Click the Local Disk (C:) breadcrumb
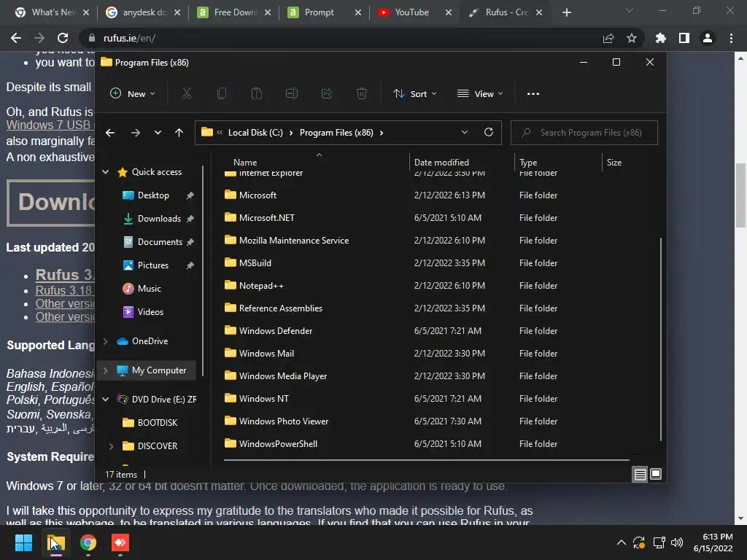 pyautogui.click(x=255, y=133)
